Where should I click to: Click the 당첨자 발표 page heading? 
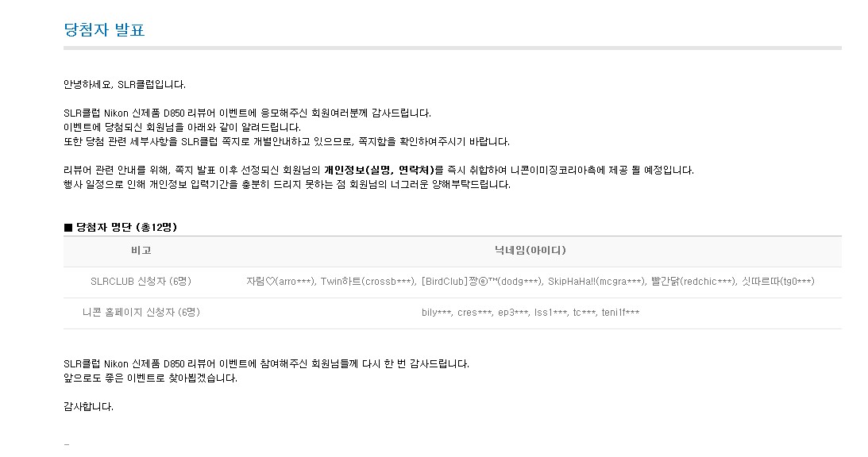point(104,29)
